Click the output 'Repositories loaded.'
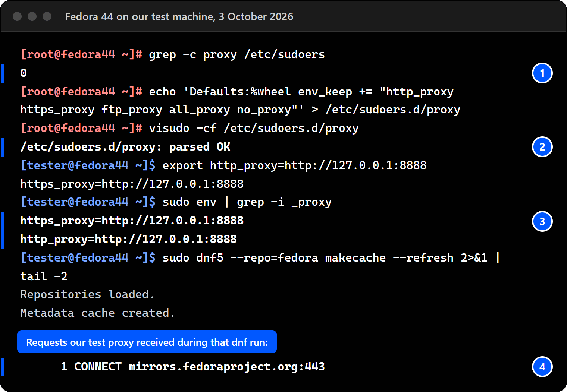 (x=87, y=294)
